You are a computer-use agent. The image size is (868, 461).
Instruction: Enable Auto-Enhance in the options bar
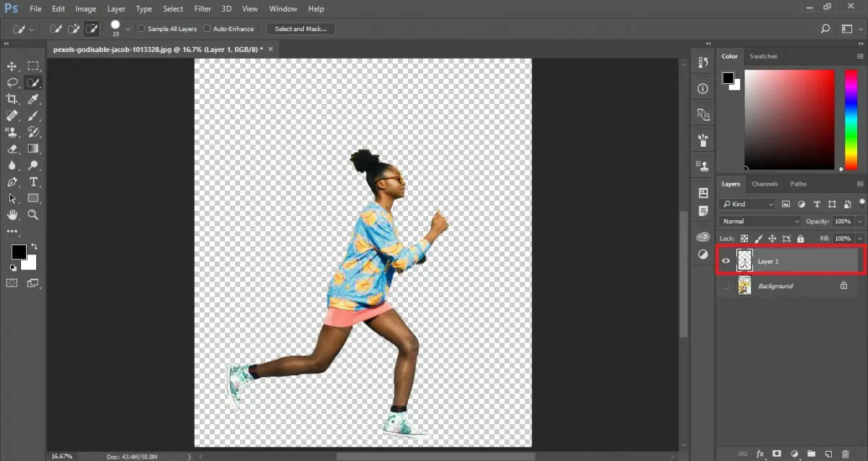pyautogui.click(x=208, y=28)
